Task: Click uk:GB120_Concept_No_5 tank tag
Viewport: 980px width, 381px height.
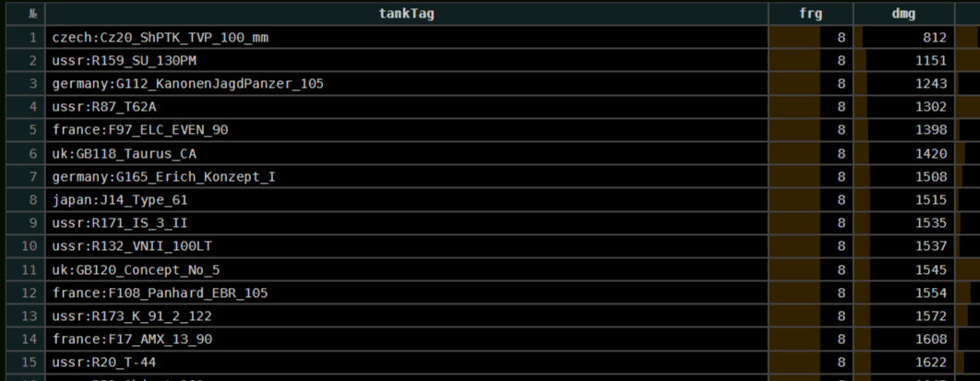Action: pos(136,269)
